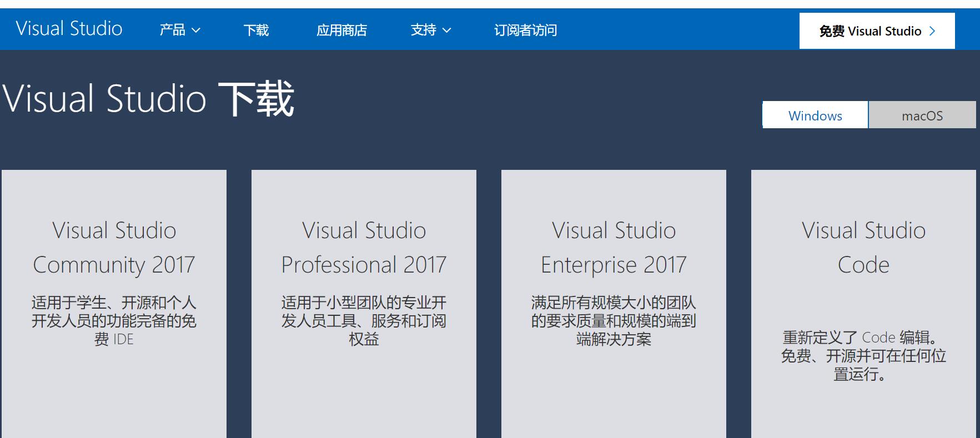Screen dimensions: 980x438
Task: Click the arrow on 免费 Visual Studio button
Action: 932,31
